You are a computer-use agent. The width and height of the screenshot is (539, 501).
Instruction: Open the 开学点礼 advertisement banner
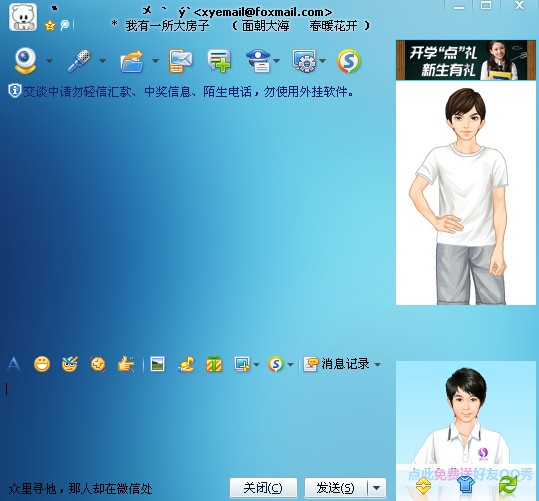466,60
